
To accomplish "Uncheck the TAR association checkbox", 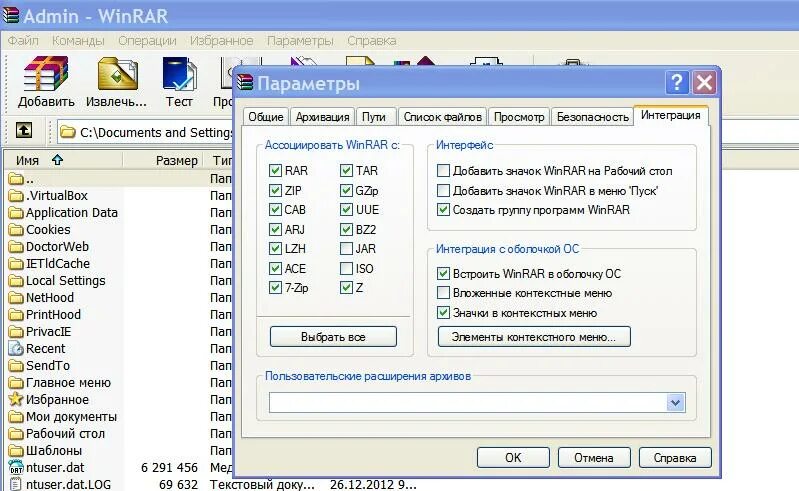I will point(347,171).
